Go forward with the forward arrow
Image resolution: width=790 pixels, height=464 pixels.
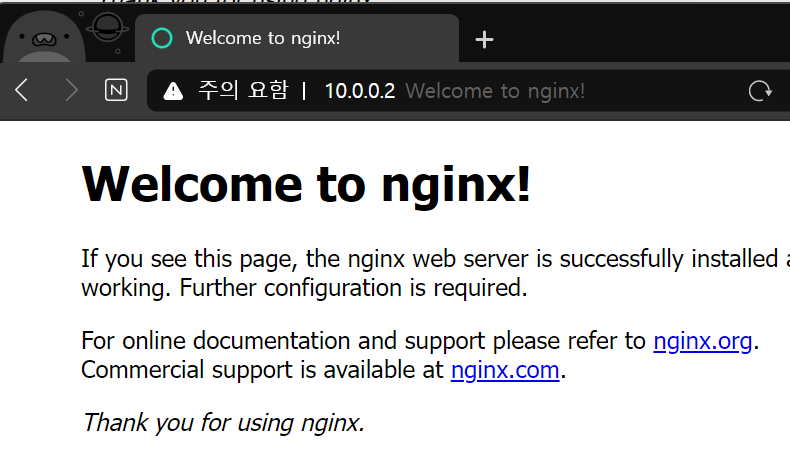pyautogui.click(x=71, y=91)
